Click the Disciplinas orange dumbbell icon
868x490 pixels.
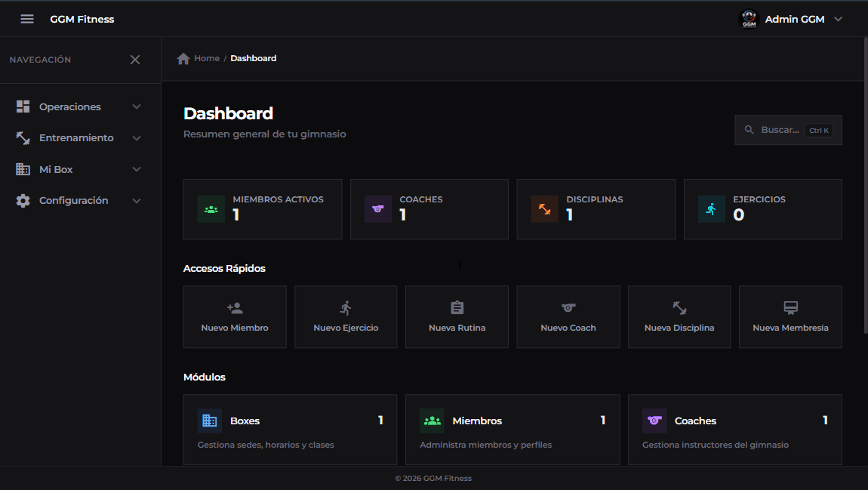pos(544,209)
